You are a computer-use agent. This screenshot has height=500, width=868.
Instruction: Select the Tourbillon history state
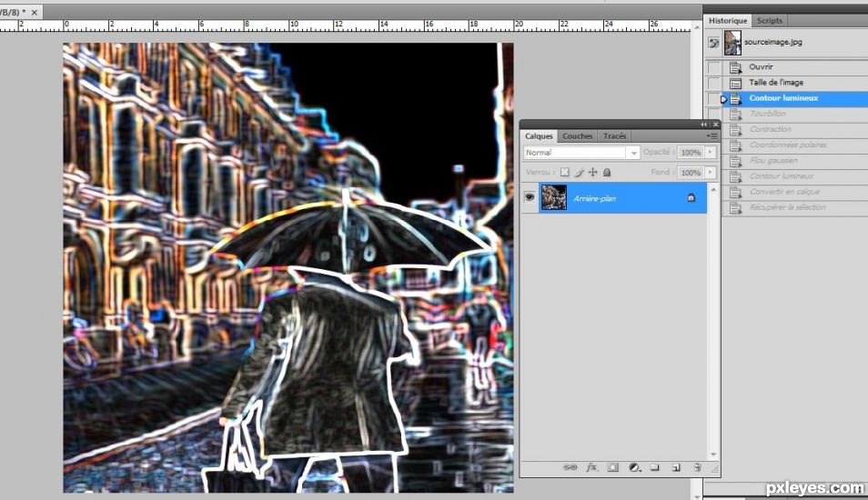795,114
